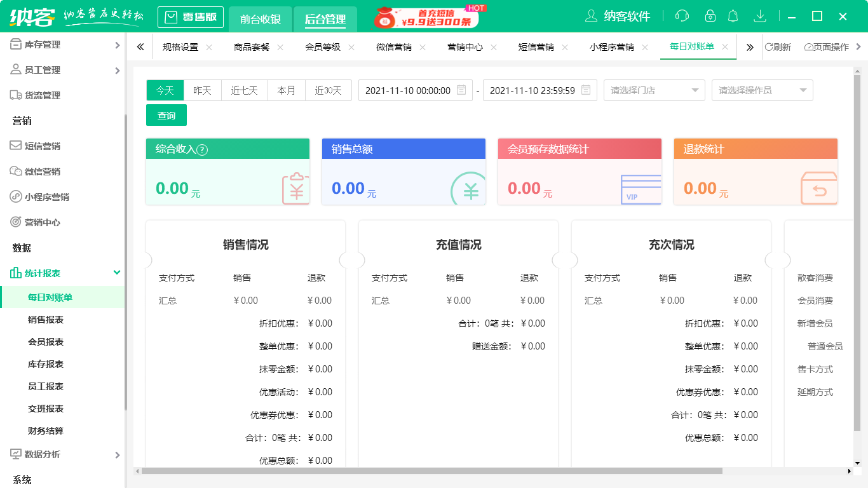Select the 昨天 date filter
868x488 pixels.
click(202, 90)
